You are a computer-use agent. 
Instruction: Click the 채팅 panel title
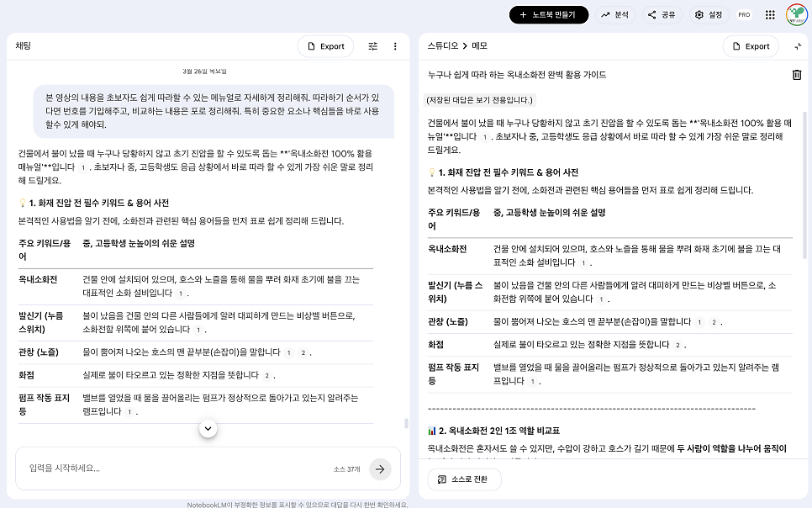[x=24, y=45]
